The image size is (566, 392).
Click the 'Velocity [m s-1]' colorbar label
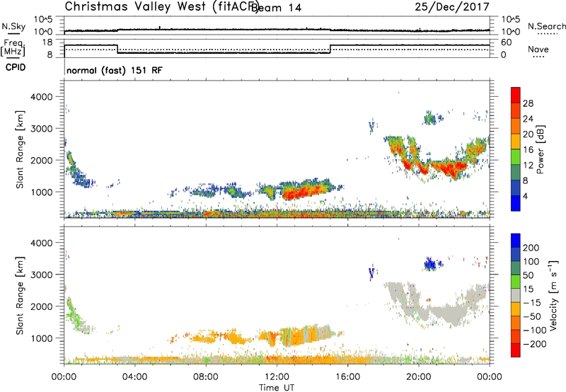coord(553,295)
